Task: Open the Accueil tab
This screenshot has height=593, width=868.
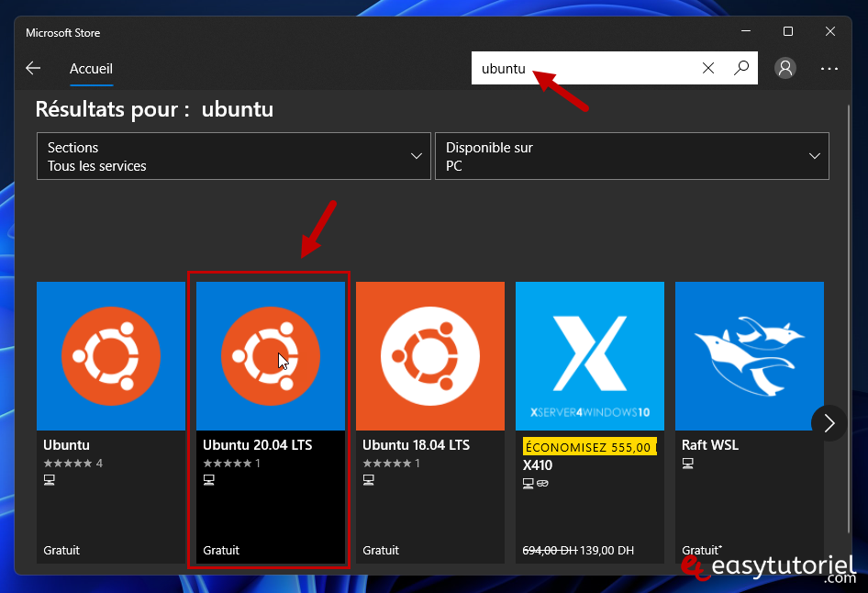Action: point(91,69)
